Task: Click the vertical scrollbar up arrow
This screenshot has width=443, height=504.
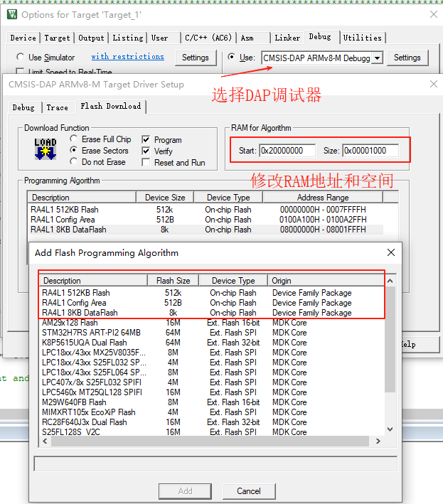Action: pyautogui.click(x=390, y=281)
